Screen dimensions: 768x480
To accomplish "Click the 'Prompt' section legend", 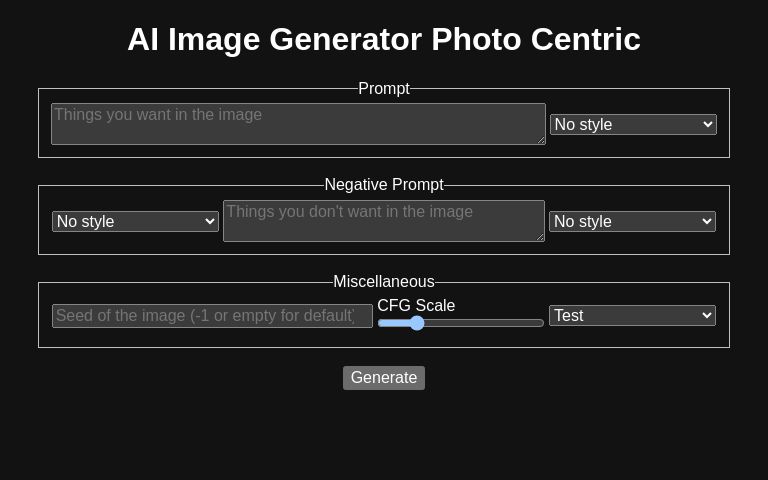I will [x=384, y=89].
